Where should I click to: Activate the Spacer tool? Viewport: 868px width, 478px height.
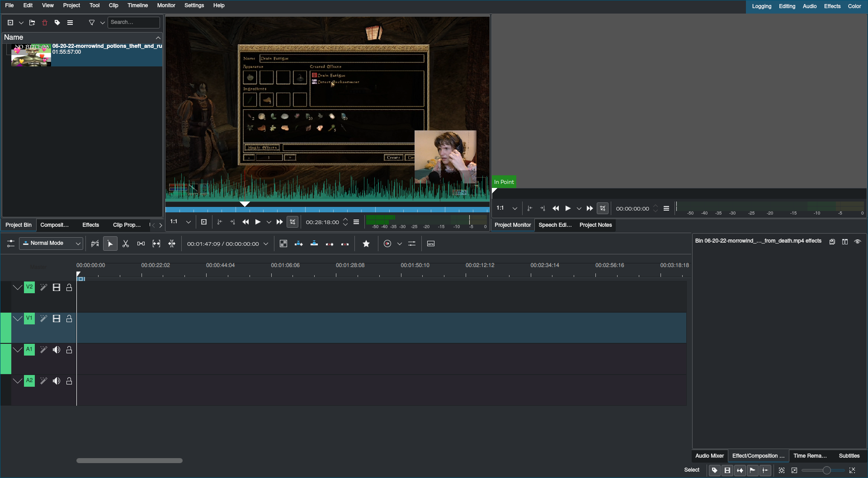click(156, 244)
